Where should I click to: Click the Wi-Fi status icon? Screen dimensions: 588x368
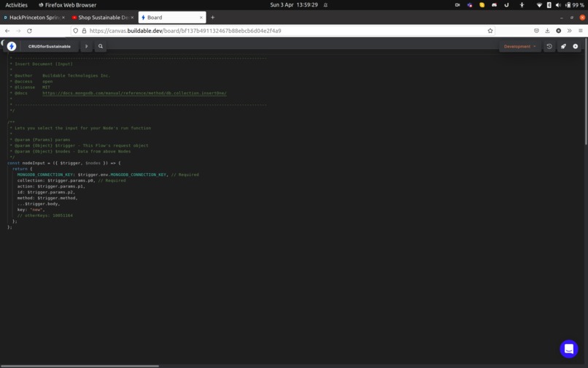(x=539, y=5)
